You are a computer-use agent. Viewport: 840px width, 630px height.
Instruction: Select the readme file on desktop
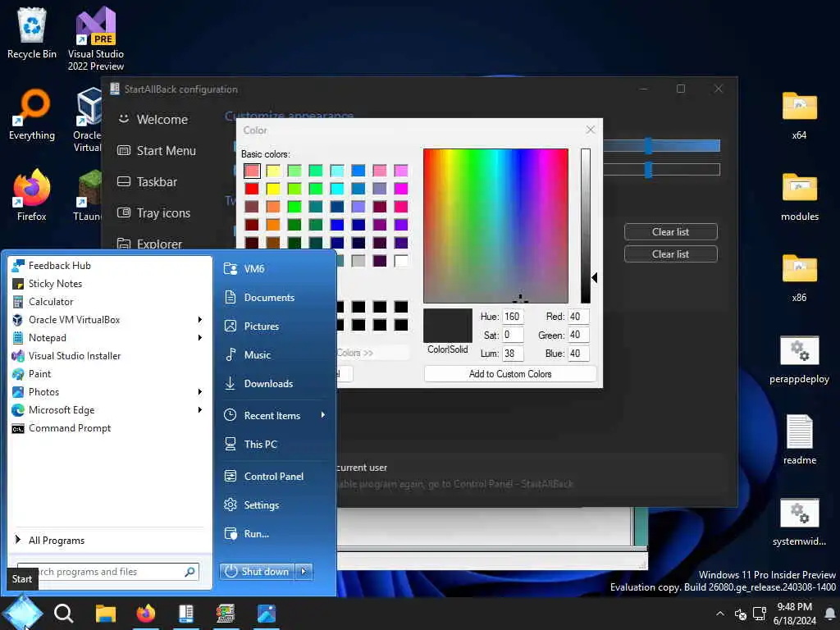799,440
